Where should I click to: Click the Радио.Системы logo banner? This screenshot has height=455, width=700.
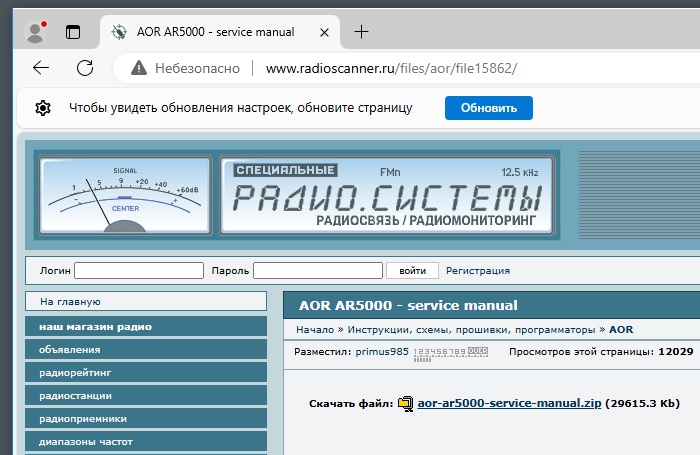387,195
